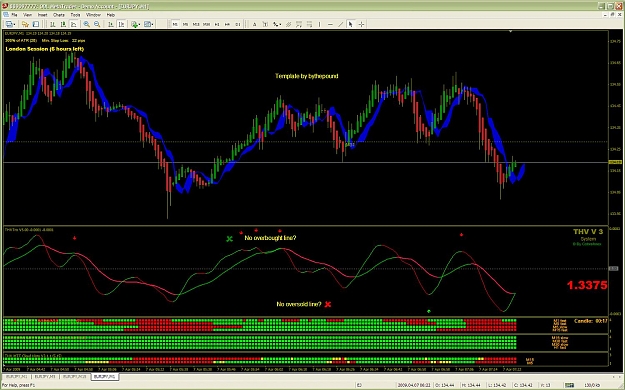625x390 pixels.
Task: Select the Crosshair tool
Action: (x=361, y=24)
